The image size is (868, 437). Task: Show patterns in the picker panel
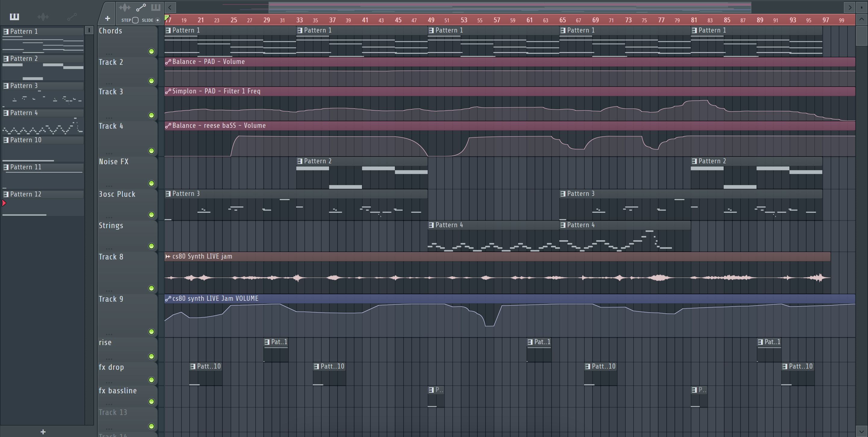[14, 17]
